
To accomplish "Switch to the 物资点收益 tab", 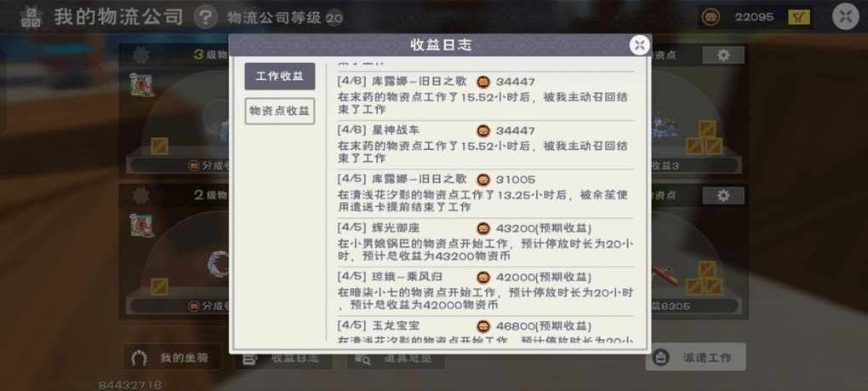I will click(x=280, y=112).
